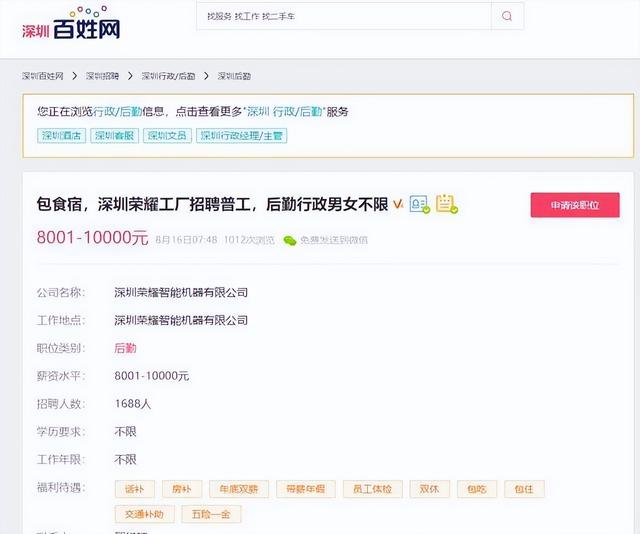Viewport: 640px width, 534px height.
Task: Click 不限 beside 工作年限
Action: 125,459
